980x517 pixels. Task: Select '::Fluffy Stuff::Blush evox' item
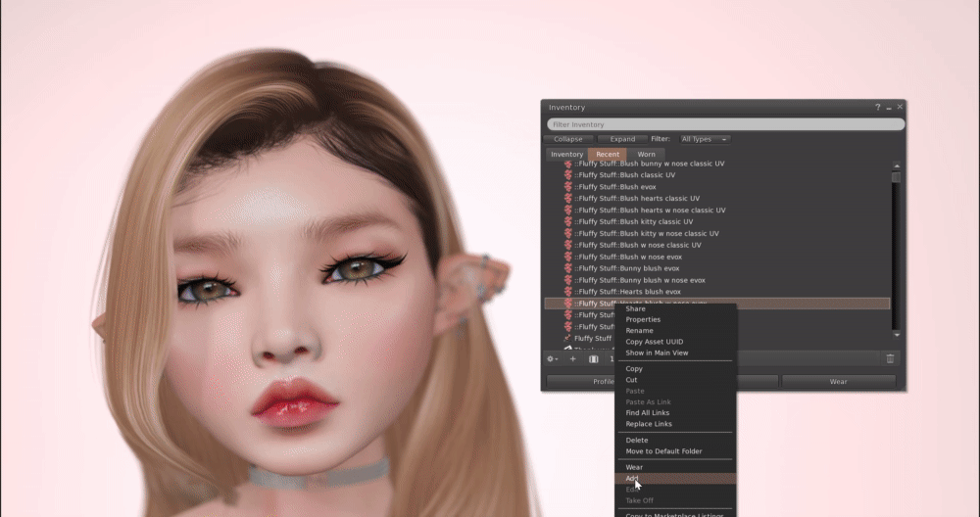(615, 187)
